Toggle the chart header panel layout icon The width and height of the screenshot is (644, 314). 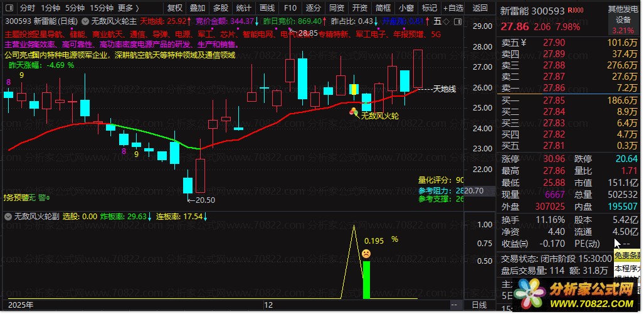tap(457, 21)
